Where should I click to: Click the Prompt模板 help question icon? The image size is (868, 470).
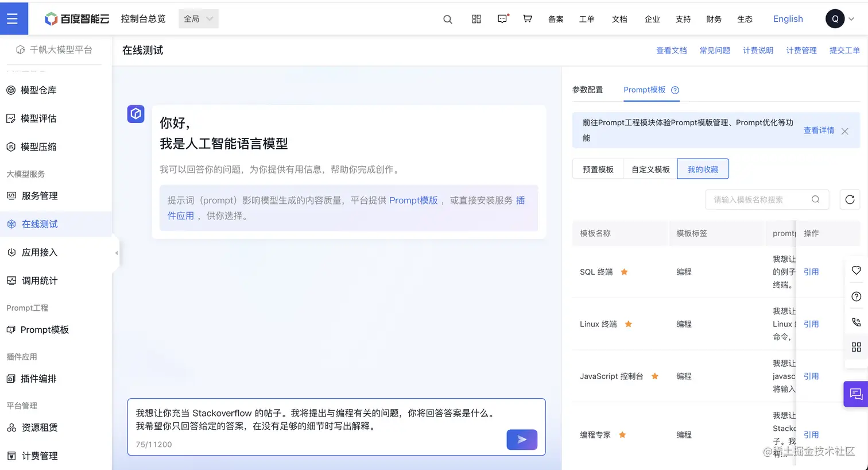pyautogui.click(x=675, y=90)
